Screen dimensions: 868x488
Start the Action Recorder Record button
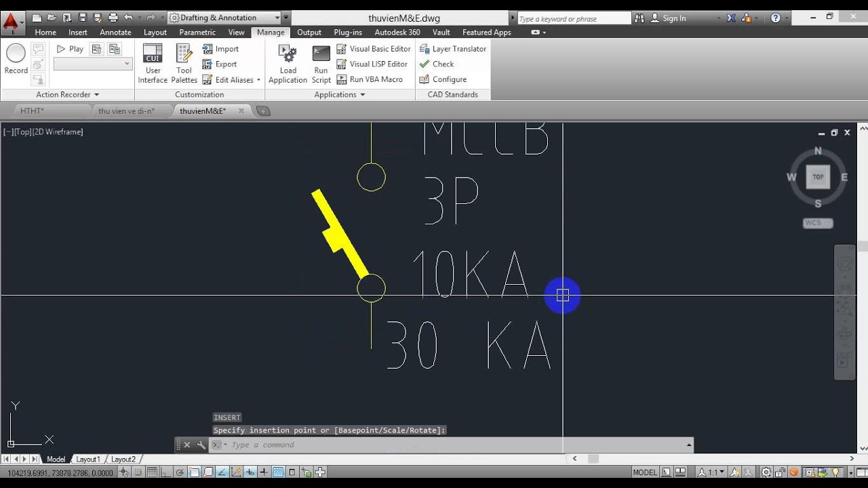point(16,60)
